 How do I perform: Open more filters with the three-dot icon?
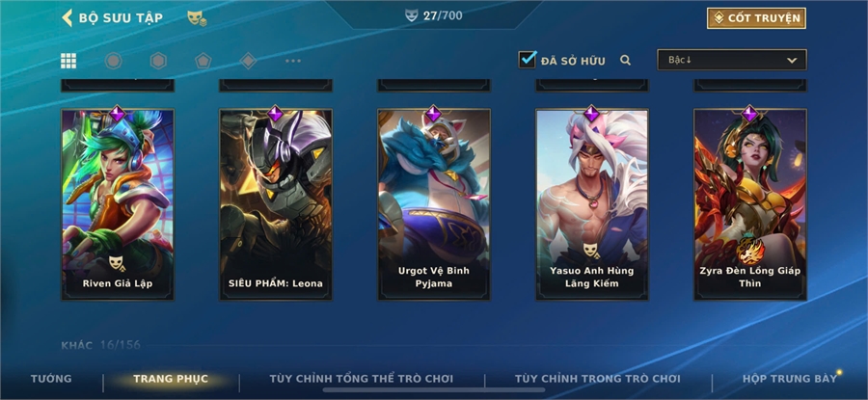(293, 61)
